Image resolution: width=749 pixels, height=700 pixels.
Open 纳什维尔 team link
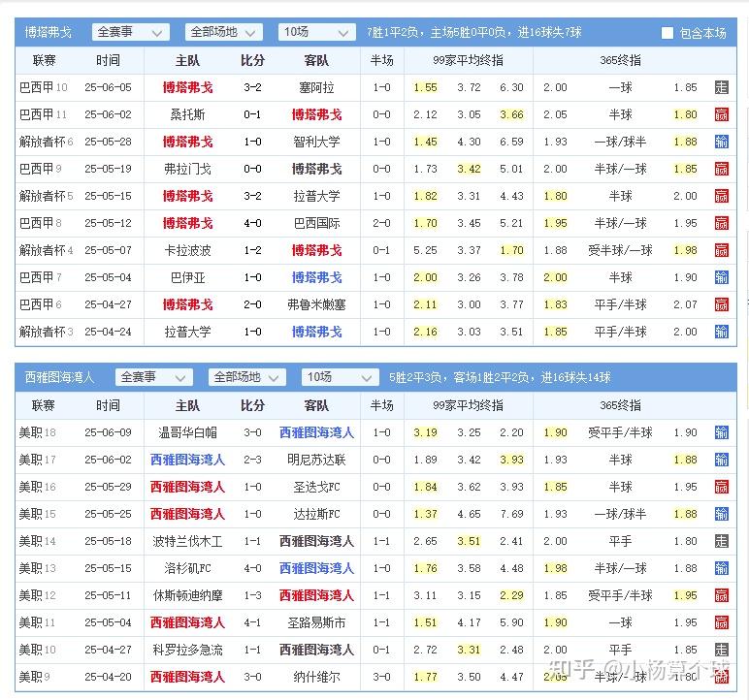click(x=316, y=677)
